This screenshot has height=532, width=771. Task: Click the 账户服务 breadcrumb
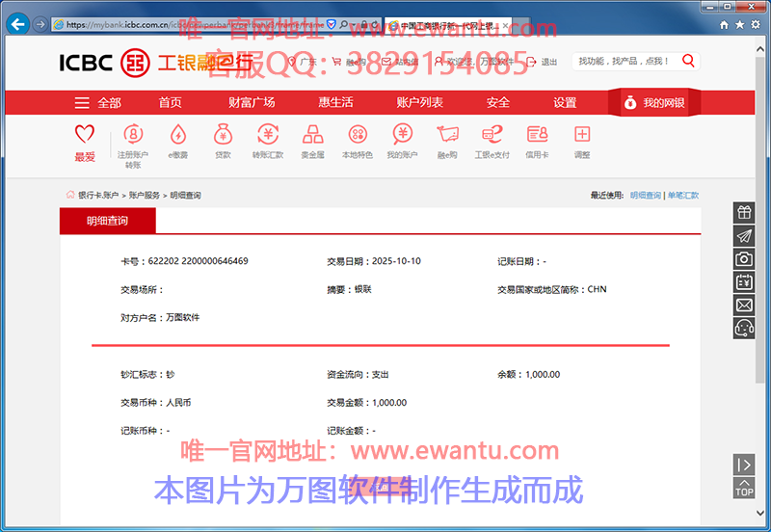pos(144,196)
